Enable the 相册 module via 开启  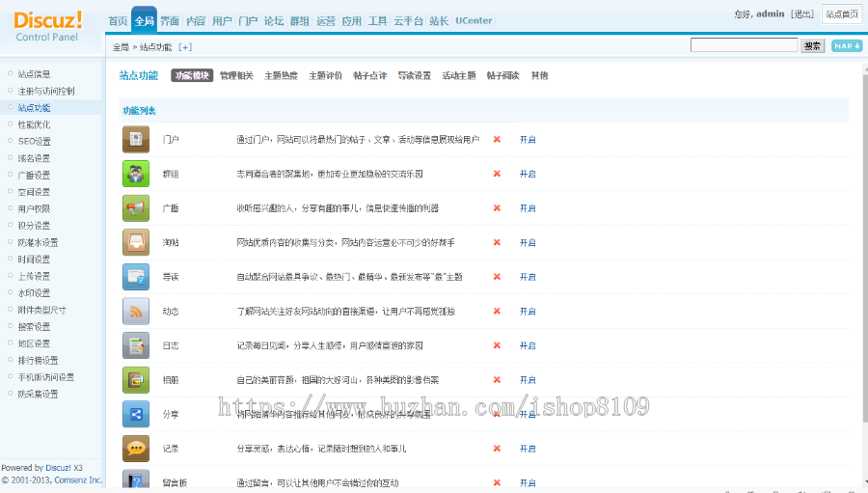[x=528, y=380]
